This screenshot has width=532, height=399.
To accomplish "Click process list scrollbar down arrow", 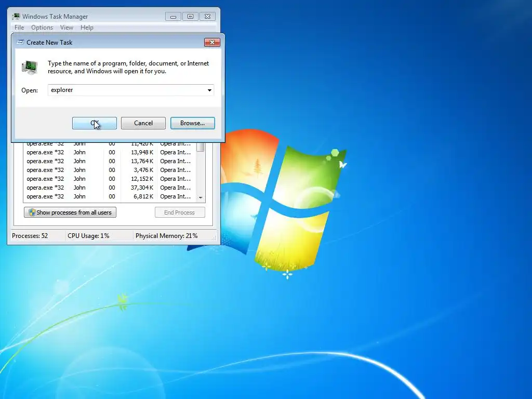I will click(201, 197).
